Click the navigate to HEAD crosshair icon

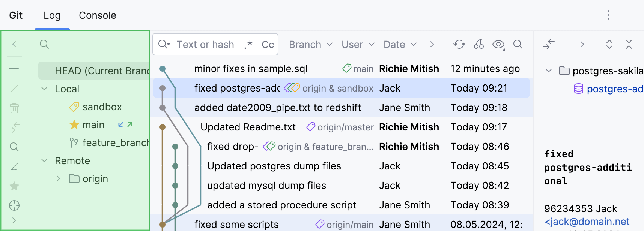click(14, 205)
